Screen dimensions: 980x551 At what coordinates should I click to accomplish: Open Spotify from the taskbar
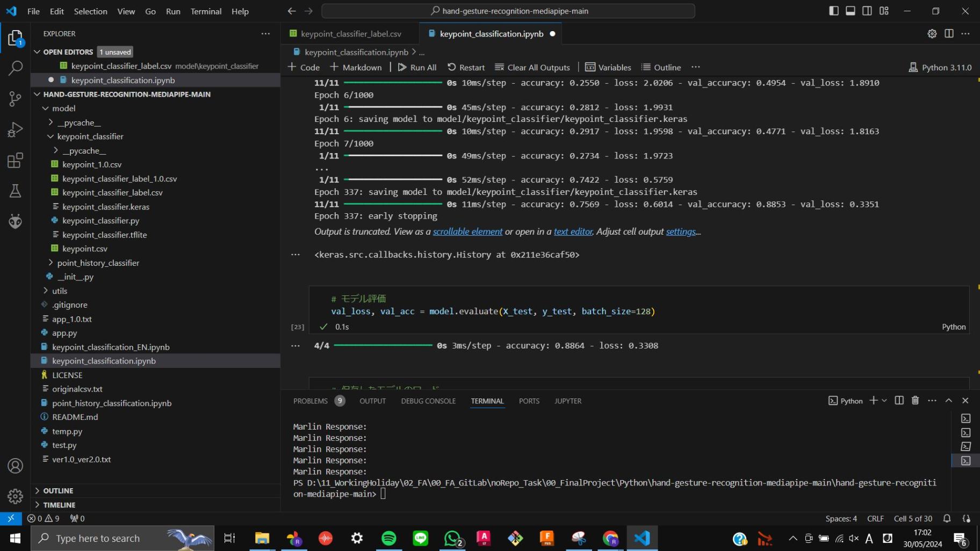coord(388,538)
